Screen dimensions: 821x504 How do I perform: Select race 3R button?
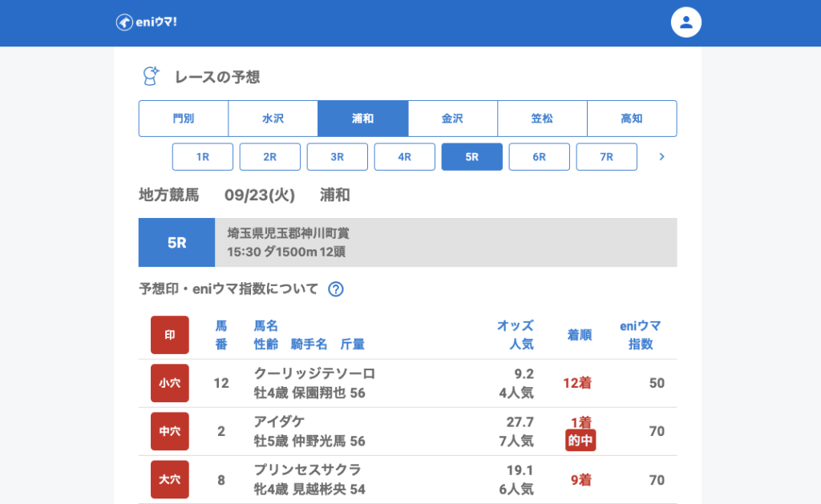point(338,157)
